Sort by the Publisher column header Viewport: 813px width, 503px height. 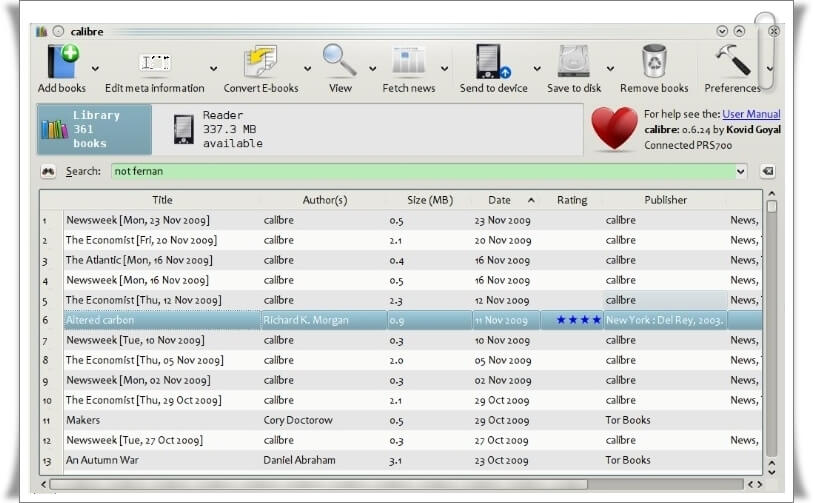point(665,200)
